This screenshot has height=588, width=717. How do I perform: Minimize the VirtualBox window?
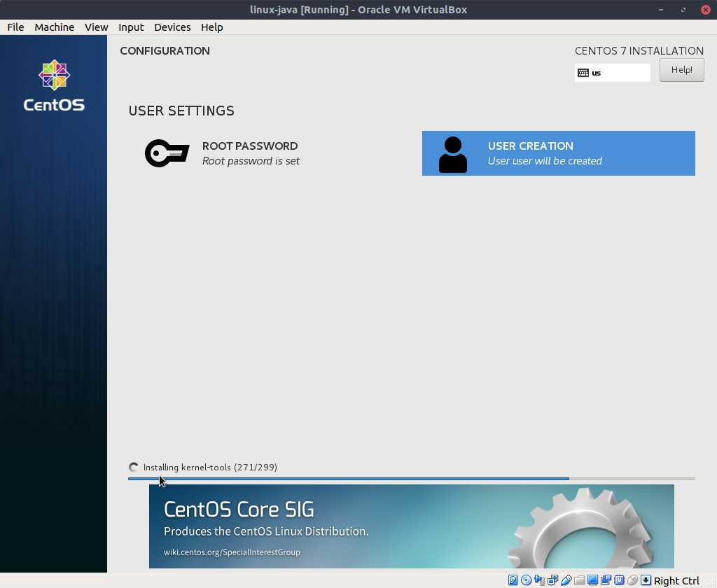(x=661, y=10)
